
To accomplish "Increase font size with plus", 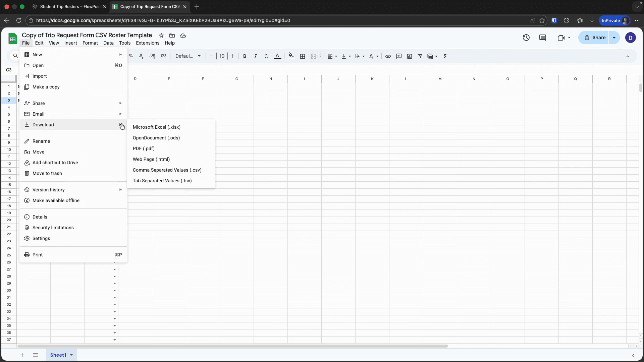I will coord(233,56).
